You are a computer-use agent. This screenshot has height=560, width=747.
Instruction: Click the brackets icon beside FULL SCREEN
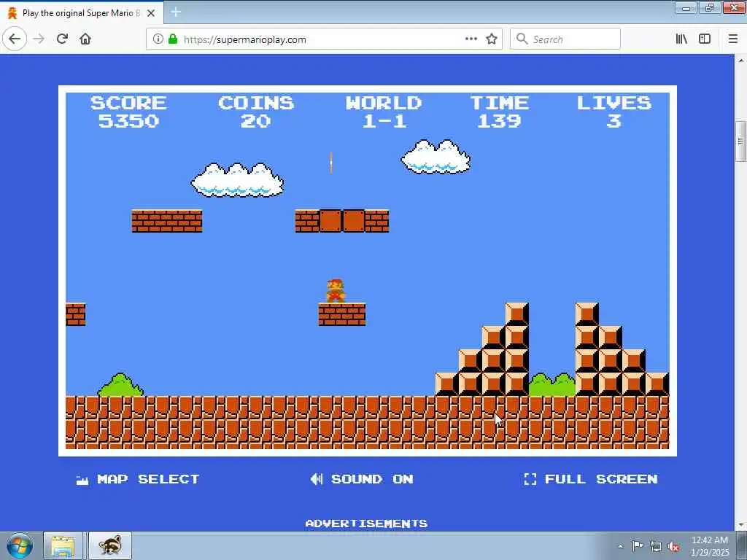click(x=530, y=479)
